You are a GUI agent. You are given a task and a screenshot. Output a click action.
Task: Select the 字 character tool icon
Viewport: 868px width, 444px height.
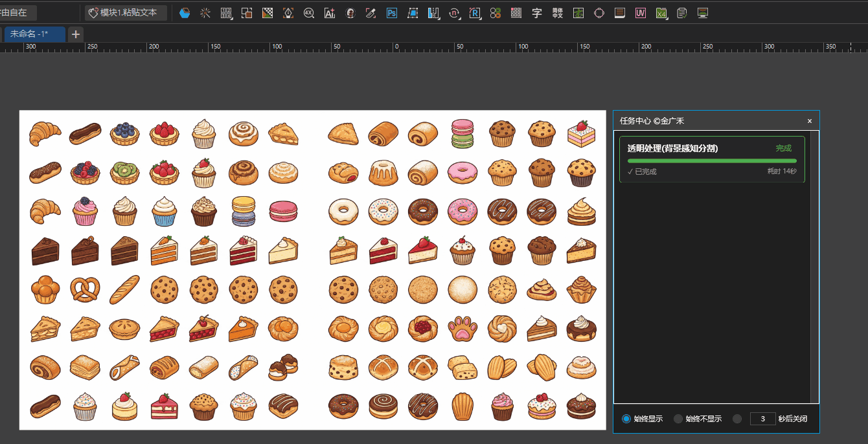(x=536, y=13)
